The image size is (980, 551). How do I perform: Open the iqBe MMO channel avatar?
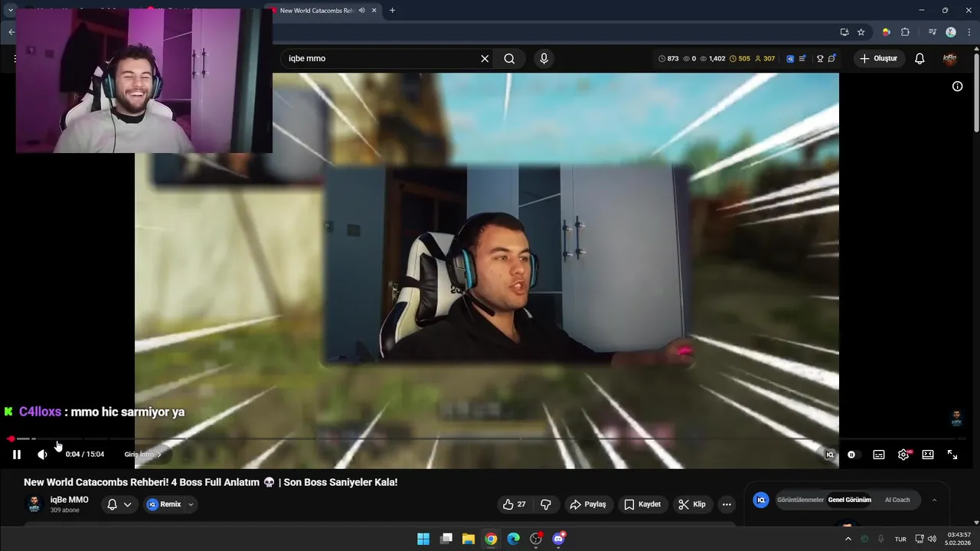pyautogui.click(x=34, y=504)
